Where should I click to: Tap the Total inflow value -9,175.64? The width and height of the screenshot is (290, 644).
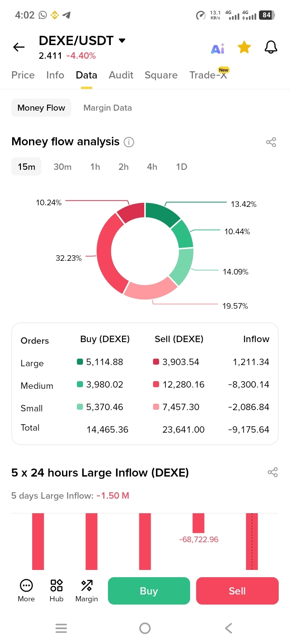tap(249, 429)
